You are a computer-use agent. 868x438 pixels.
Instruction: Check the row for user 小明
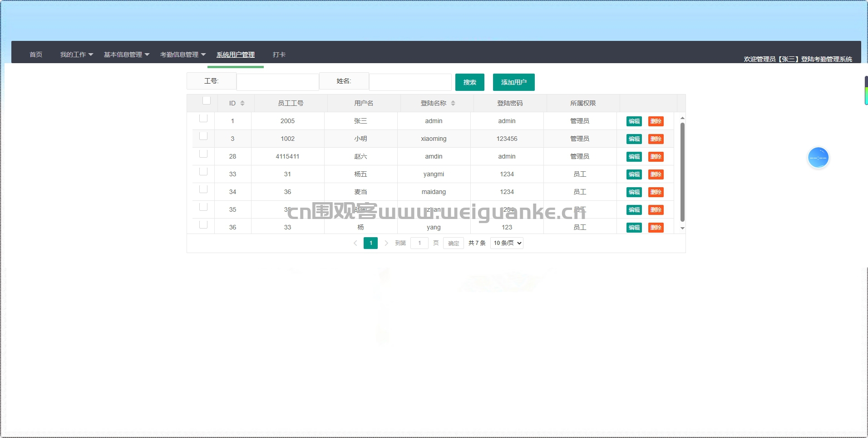(x=203, y=136)
